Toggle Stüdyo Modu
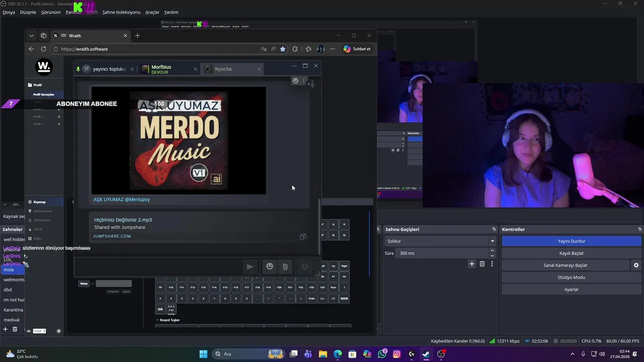Image resolution: width=644 pixels, height=362 pixels. 571,278
